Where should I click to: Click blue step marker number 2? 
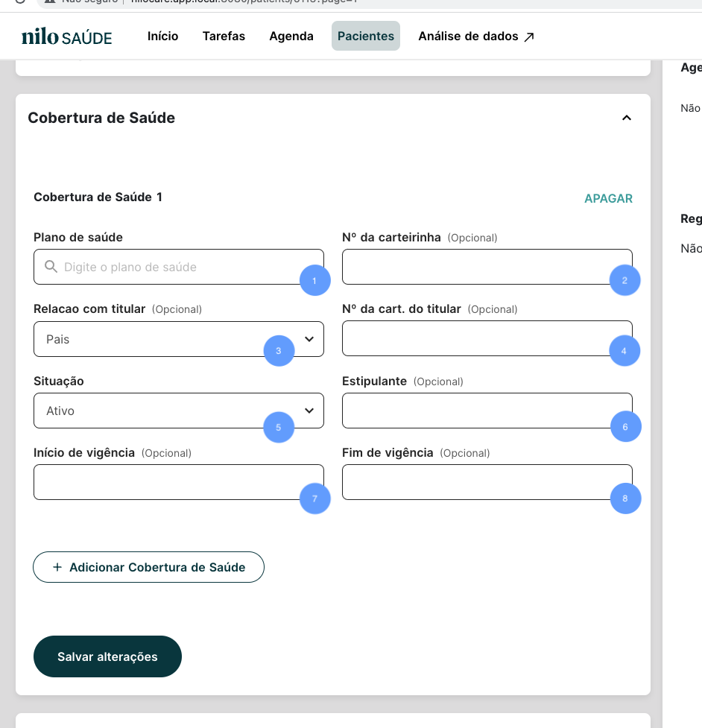[x=624, y=281]
